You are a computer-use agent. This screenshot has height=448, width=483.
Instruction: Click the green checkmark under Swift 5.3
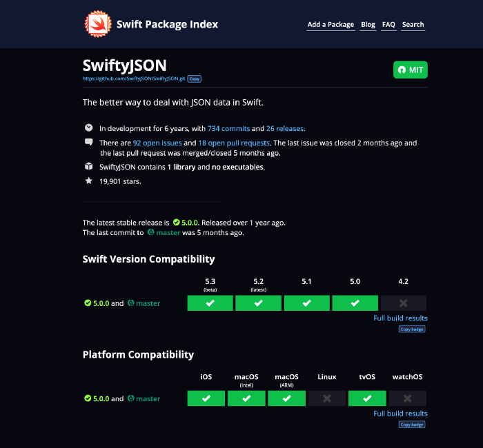tap(210, 303)
